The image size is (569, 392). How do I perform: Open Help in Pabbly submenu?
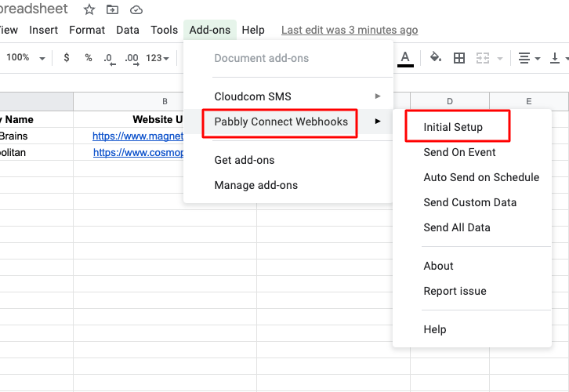coord(472,329)
